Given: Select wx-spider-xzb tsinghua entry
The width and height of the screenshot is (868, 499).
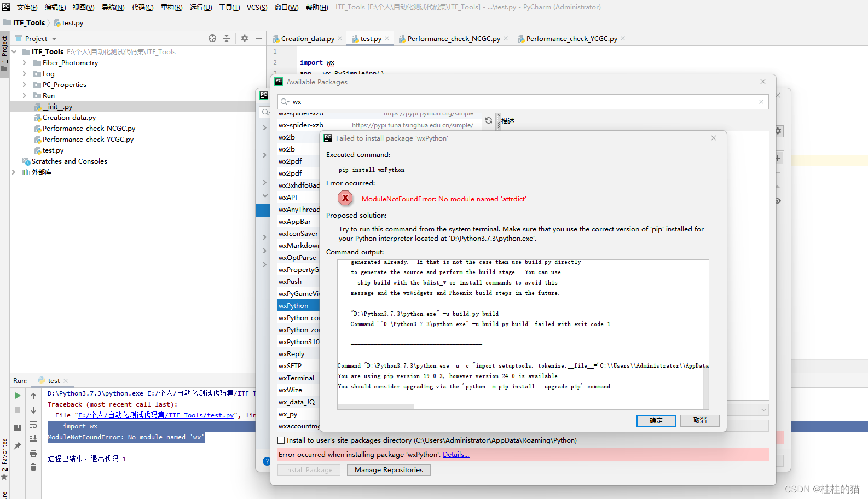Looking at the screenshot, I should 379,125.
